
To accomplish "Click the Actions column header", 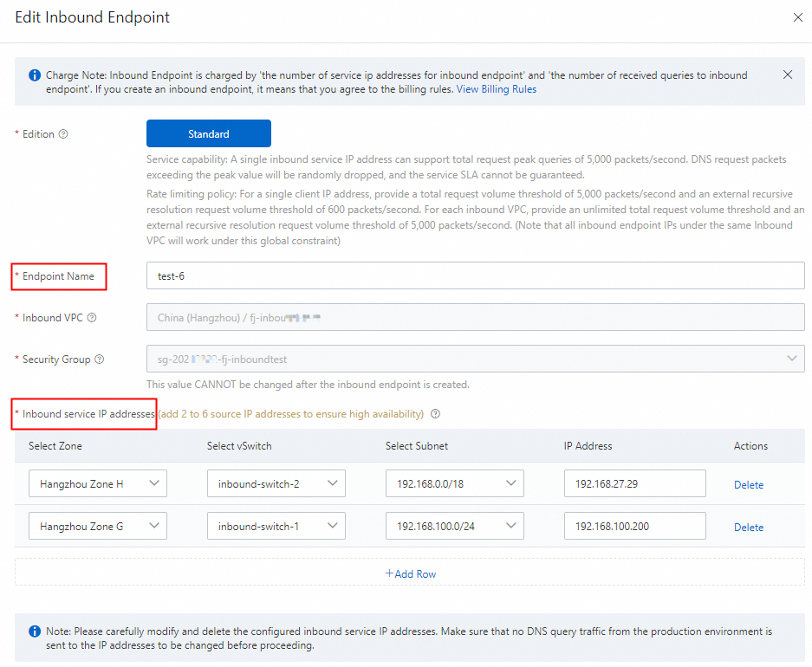I will tap(750, 446).
